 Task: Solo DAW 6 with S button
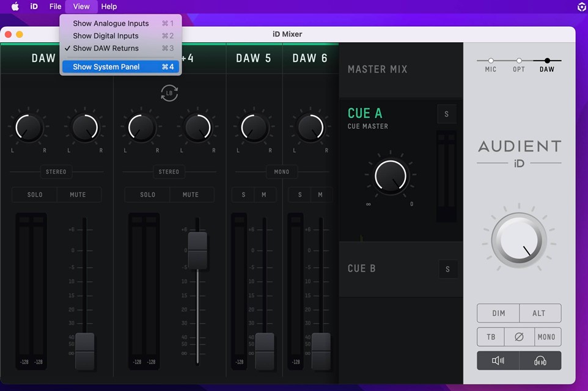click(300, 194)
